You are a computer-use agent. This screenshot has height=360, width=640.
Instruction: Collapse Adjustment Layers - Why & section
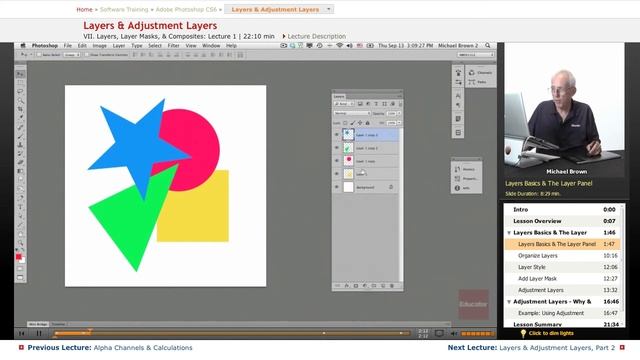pos(509,302)
